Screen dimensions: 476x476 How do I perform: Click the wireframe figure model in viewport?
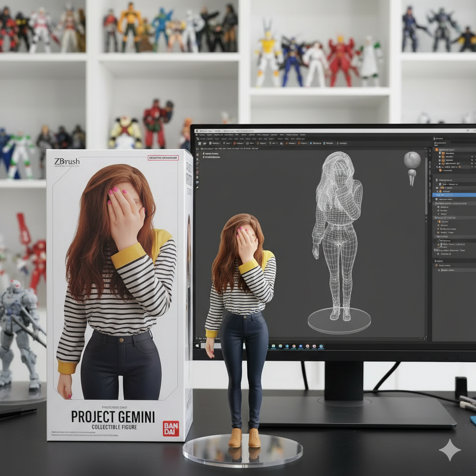[x=337, y=232]
